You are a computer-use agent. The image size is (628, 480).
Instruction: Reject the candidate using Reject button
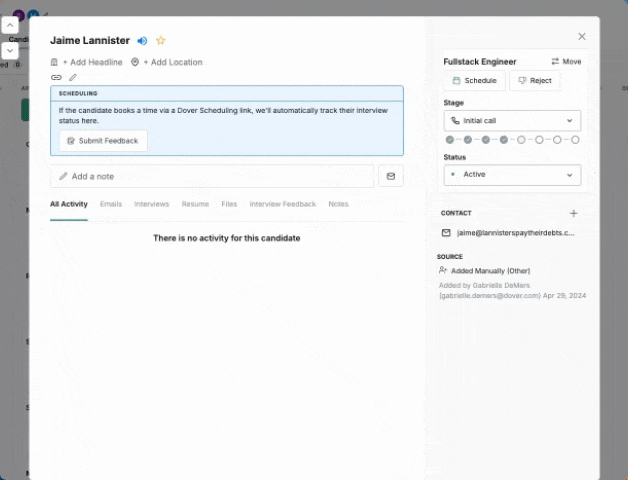(x=535, y=81)
